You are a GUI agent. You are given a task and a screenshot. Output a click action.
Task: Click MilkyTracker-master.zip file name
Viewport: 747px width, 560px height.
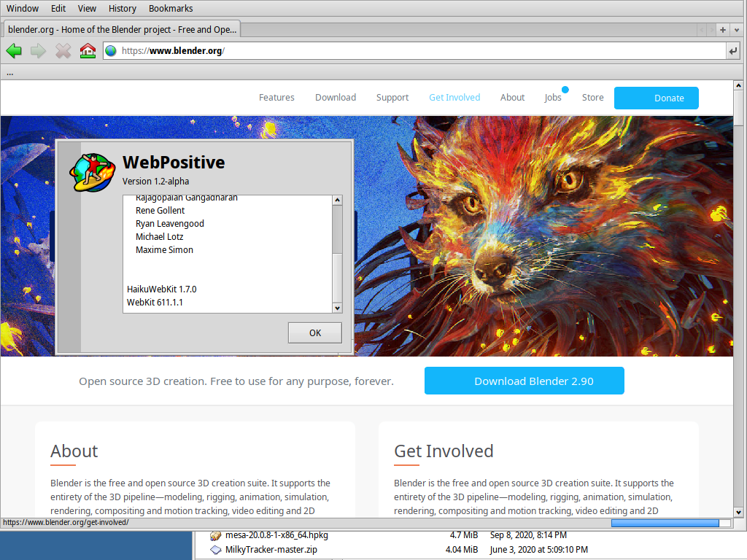pos(271,550)
